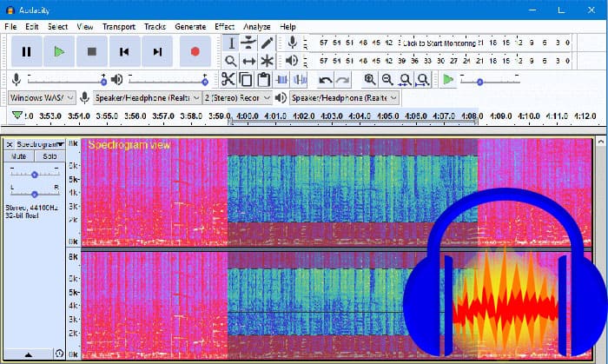Click the 4:05.0 mark on the timeline ruler
The height and width of the screenshot is (364, 608).
[387, 116]
